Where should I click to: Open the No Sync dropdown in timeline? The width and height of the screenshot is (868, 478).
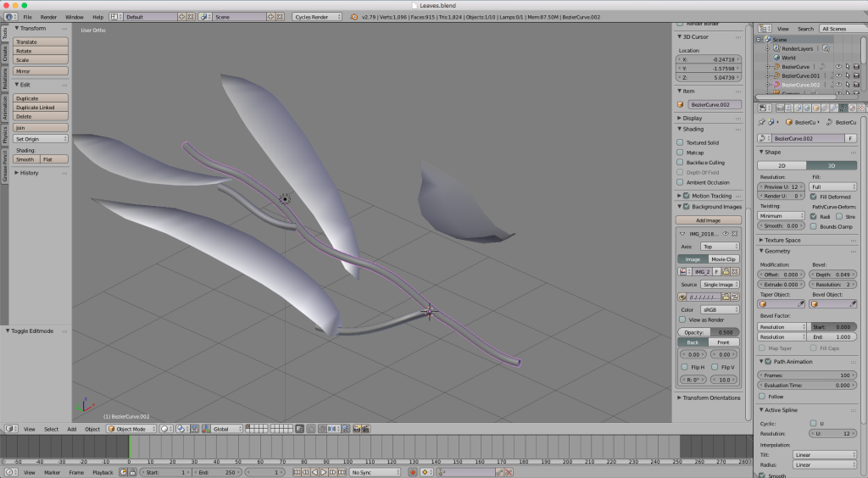coord(375,472)
